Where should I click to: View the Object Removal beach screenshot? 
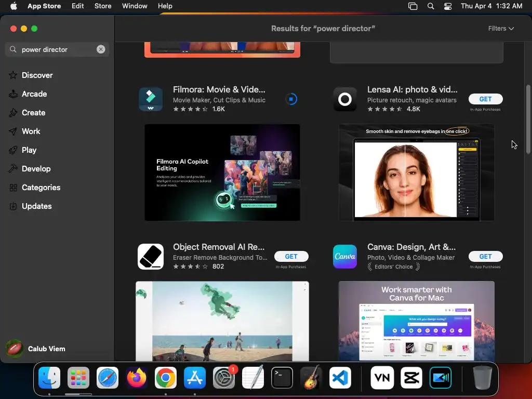point(222,321)
